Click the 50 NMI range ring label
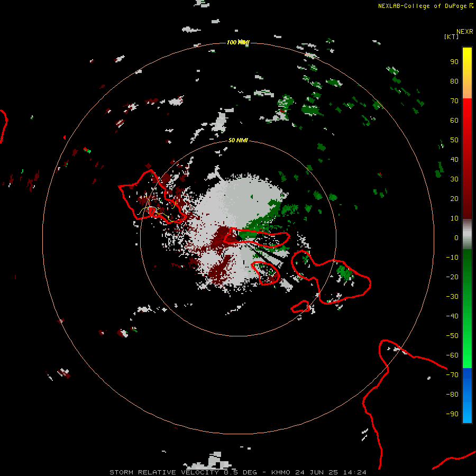Viewport: 476px width, 476px height. point(238,140)
